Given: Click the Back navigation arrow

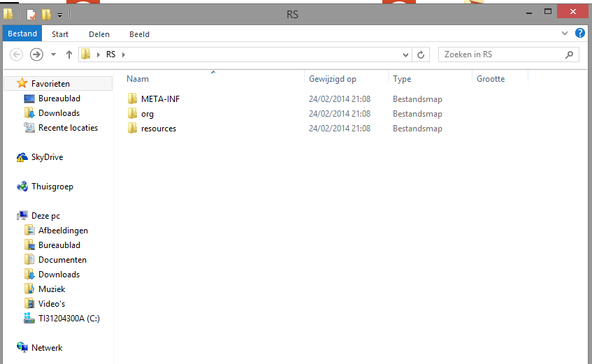Looking at the screenshot, I should pos(16,54).
